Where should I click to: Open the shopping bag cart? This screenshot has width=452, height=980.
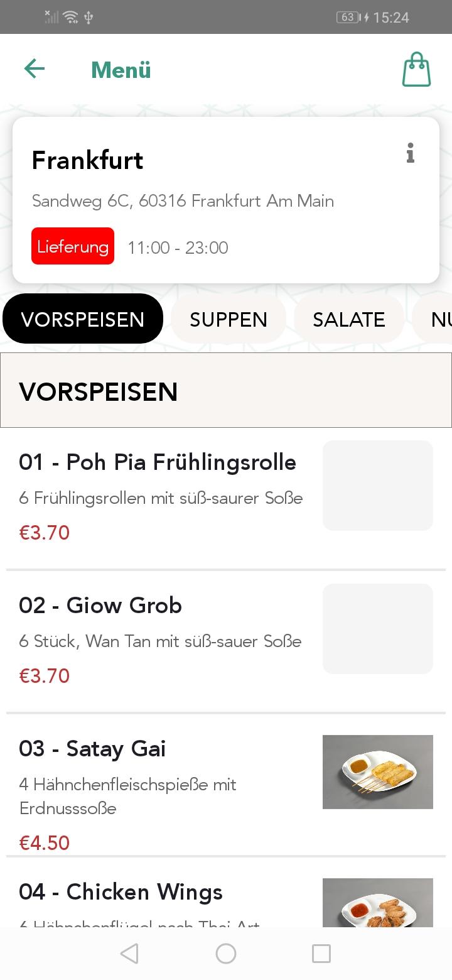tap(416, 69)
